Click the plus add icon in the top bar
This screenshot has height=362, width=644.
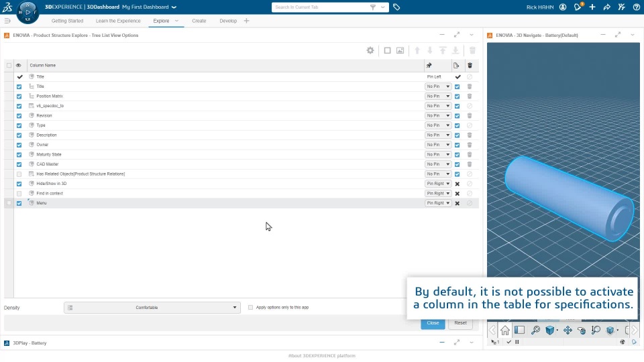point(592,7)
